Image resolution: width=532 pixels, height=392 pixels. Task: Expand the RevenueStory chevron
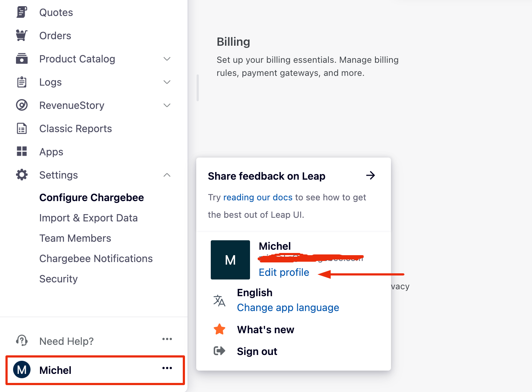(x=167, y=105)
